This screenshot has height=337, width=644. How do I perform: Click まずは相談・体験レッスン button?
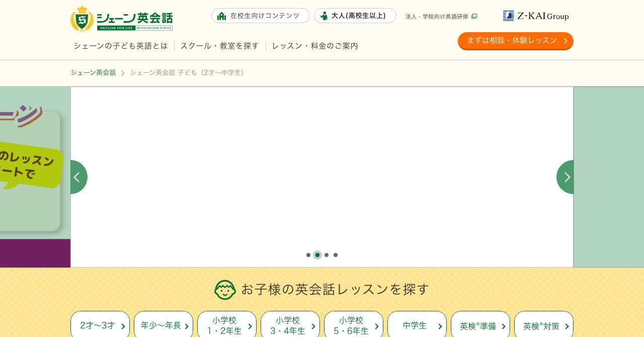[516, 41]
